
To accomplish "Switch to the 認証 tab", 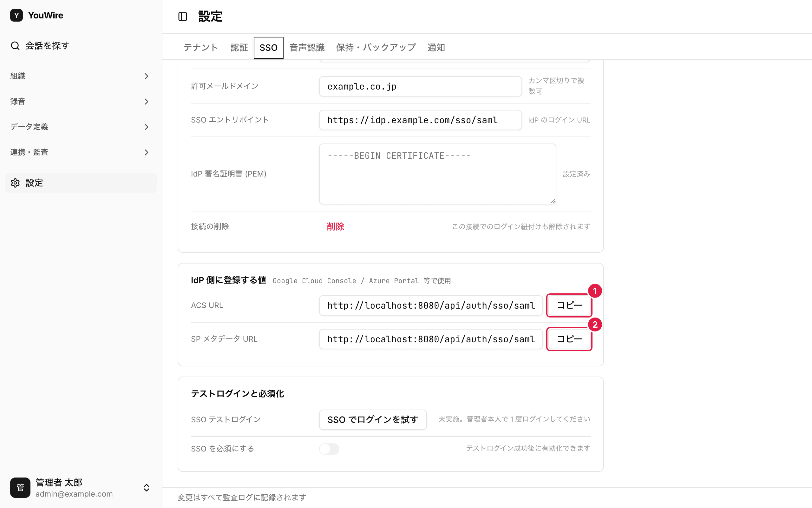I will click(239, 47).
